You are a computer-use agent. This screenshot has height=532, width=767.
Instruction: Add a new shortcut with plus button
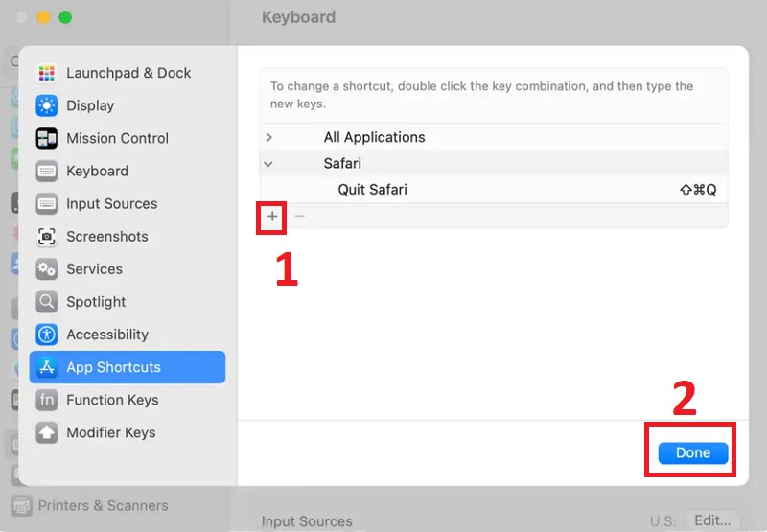(272, 217)
